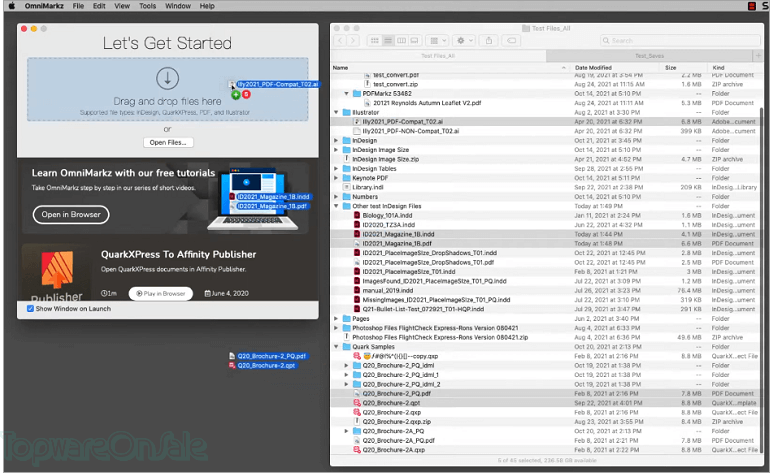Switch Finder to icon view
Screen dimensions: 770x473
(375, 41)
